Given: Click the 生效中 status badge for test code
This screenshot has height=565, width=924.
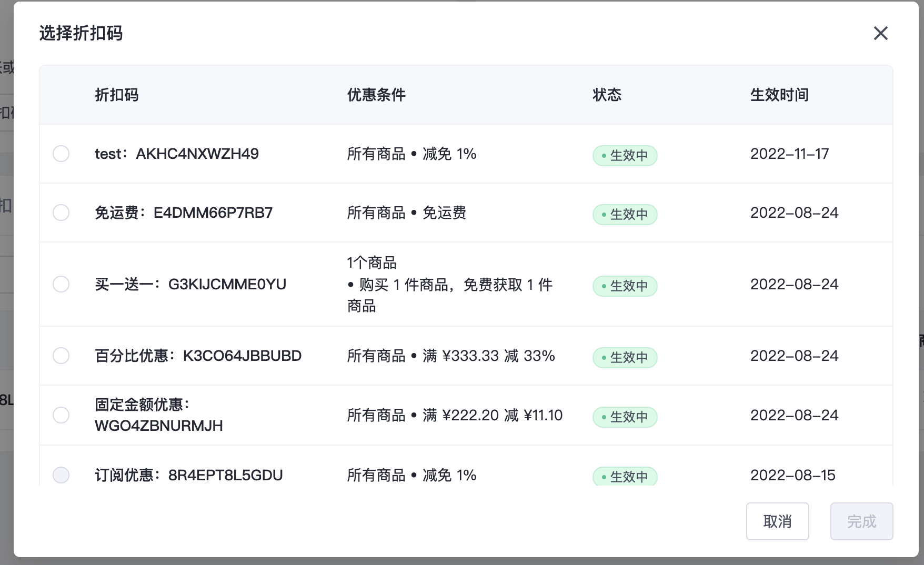Looking at the screenshot, I should [x=625, y=156].
